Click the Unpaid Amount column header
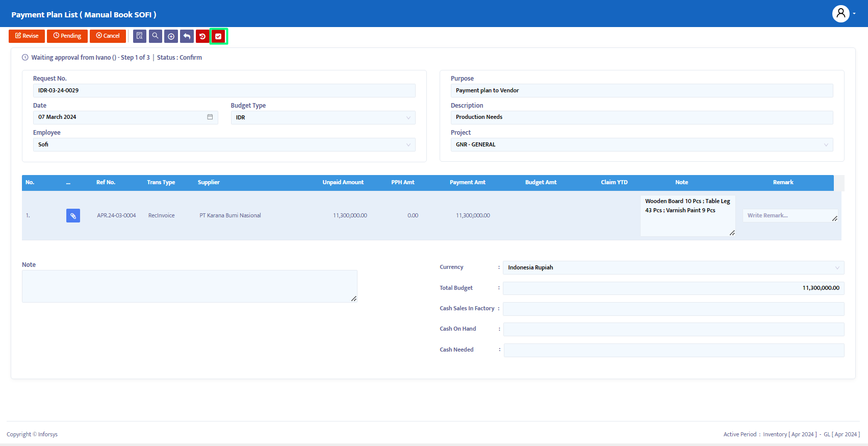Viewport: 868px width, 446px height. point(343,182)
